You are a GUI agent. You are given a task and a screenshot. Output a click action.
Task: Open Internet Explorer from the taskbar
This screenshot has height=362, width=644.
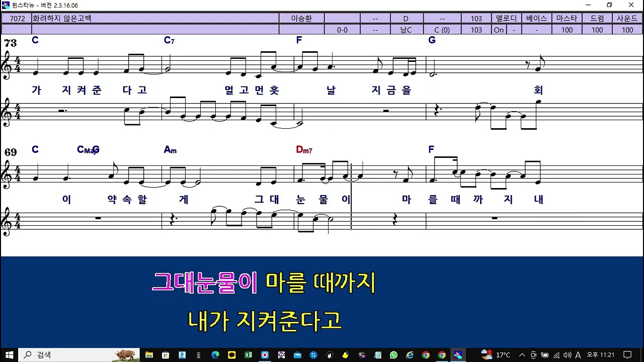(x=410, y=354)
